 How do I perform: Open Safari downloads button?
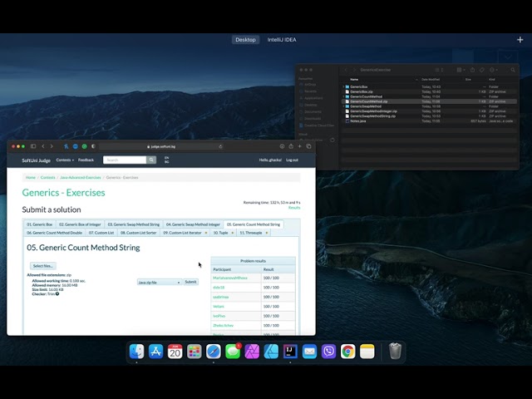pos(282,146)
